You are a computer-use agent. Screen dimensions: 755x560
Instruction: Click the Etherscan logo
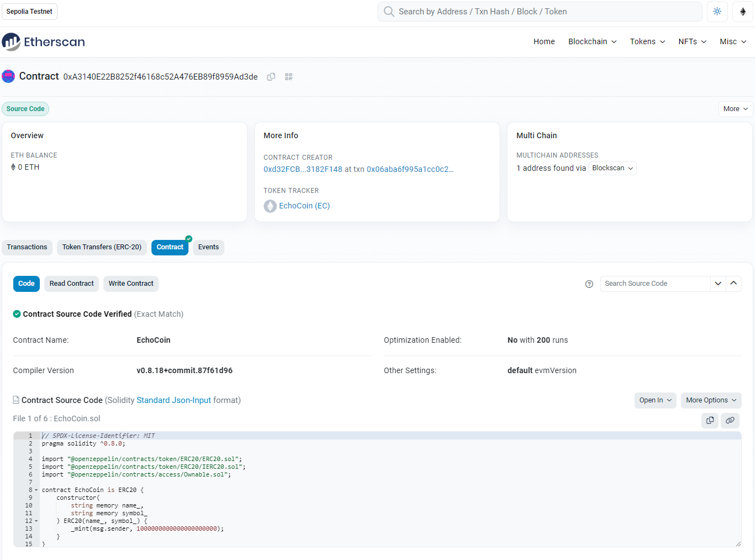tap(43, 42)
